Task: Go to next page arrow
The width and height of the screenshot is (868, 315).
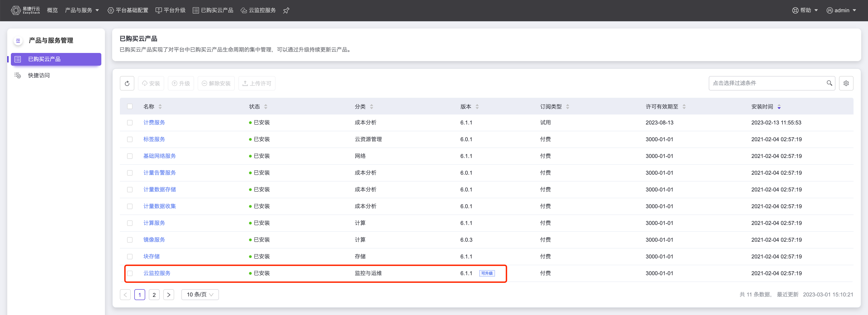Action: (x=168, y=294)
